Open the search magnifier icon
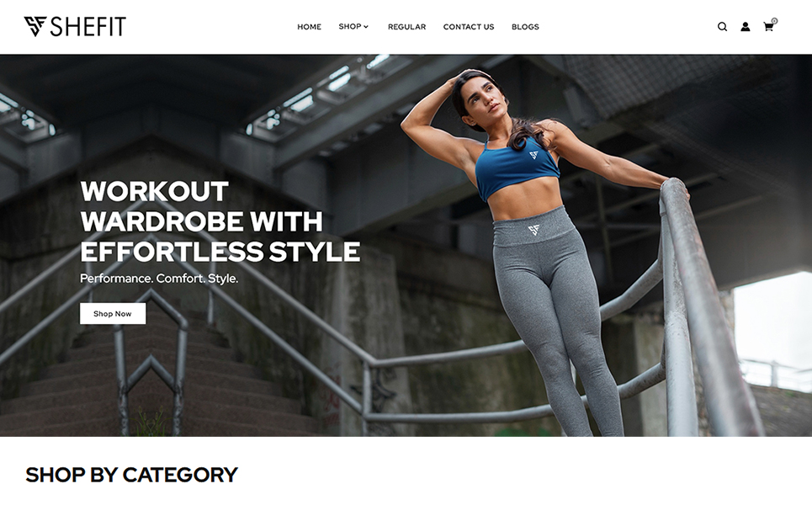Viewport: 812px width, 505px height. click(722, 27)
